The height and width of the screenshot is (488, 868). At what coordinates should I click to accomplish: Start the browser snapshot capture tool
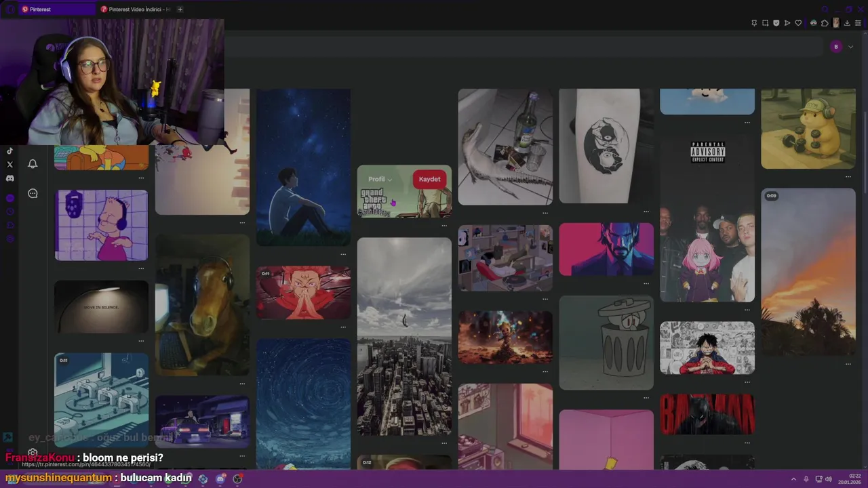point(766,23)
